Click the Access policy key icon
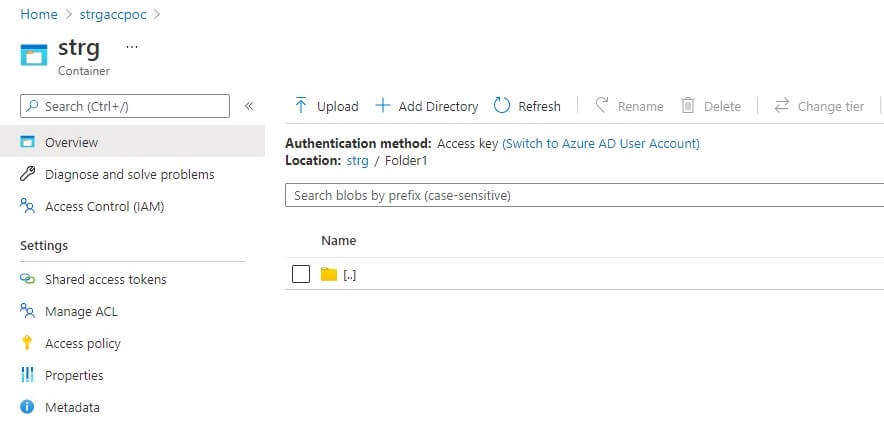This screenshot has width=884, height=435. pyautogui.click(x=28, y=343)
